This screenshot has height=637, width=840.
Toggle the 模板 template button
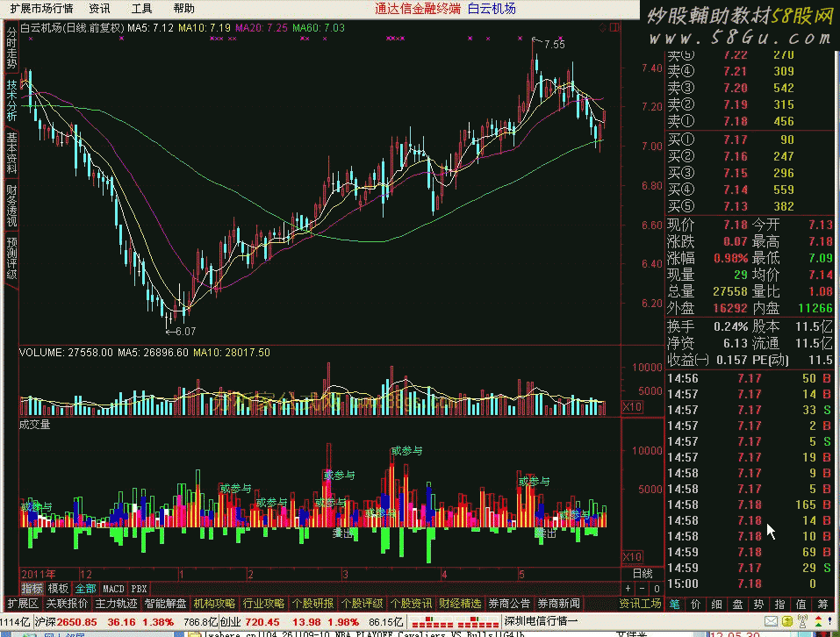(x=59, y=588)
